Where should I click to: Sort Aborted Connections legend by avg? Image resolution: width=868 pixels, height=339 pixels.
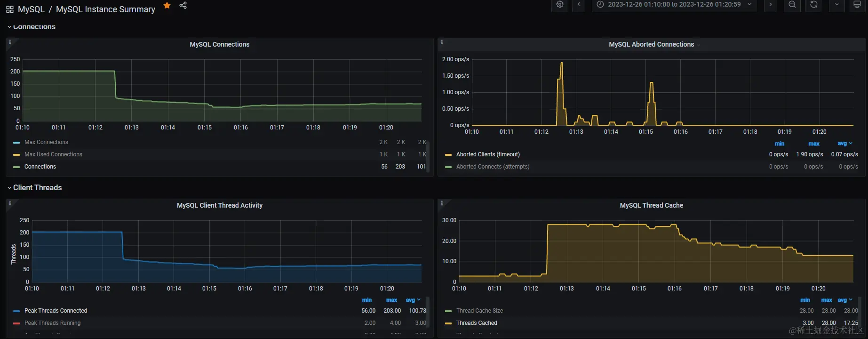click(845, 144)
